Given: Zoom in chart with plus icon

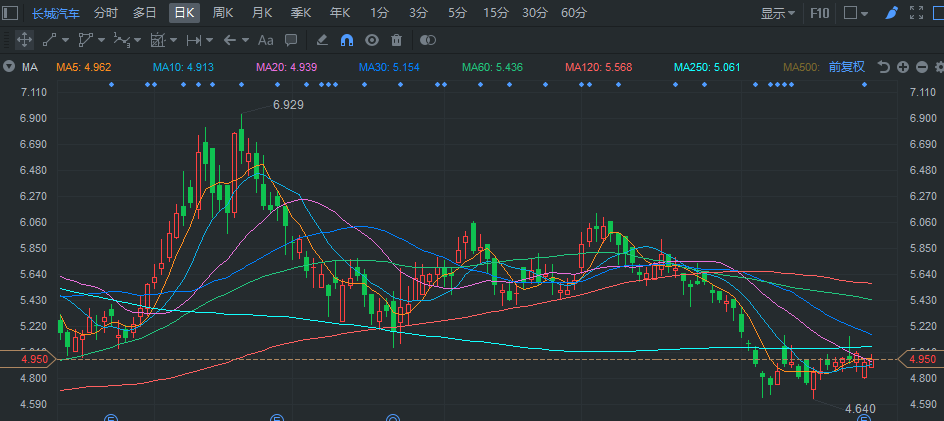Looking at the screenshot, I should pos(902,67).
